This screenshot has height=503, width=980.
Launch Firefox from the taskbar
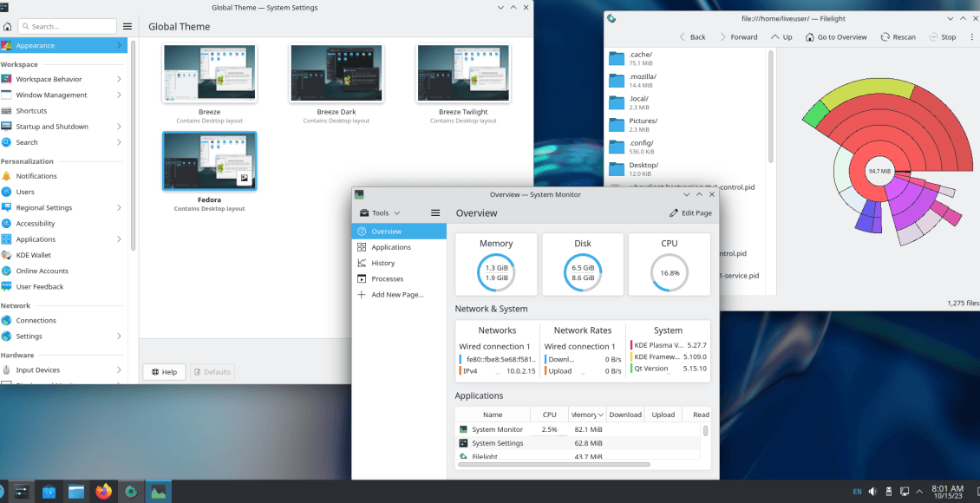(104, 491)
